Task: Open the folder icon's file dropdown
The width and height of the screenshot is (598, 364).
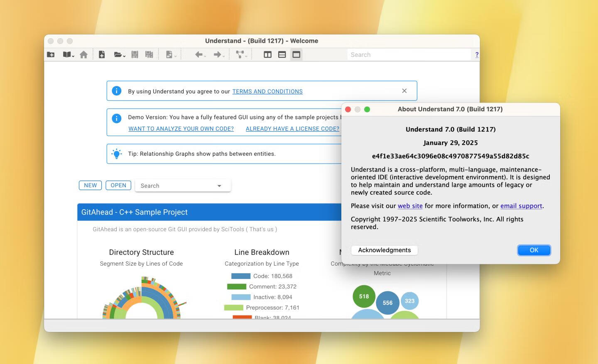Action: [x=120, y=54]
